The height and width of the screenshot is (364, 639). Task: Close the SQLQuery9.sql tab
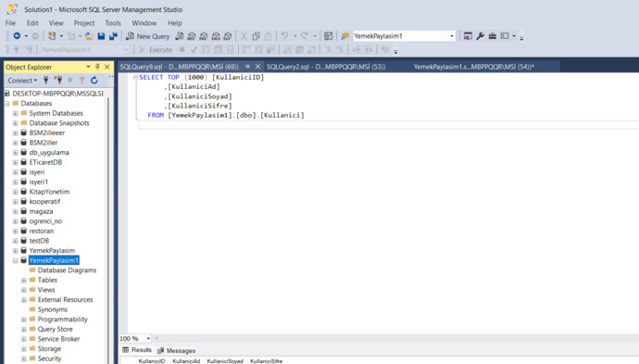point(257,67)
